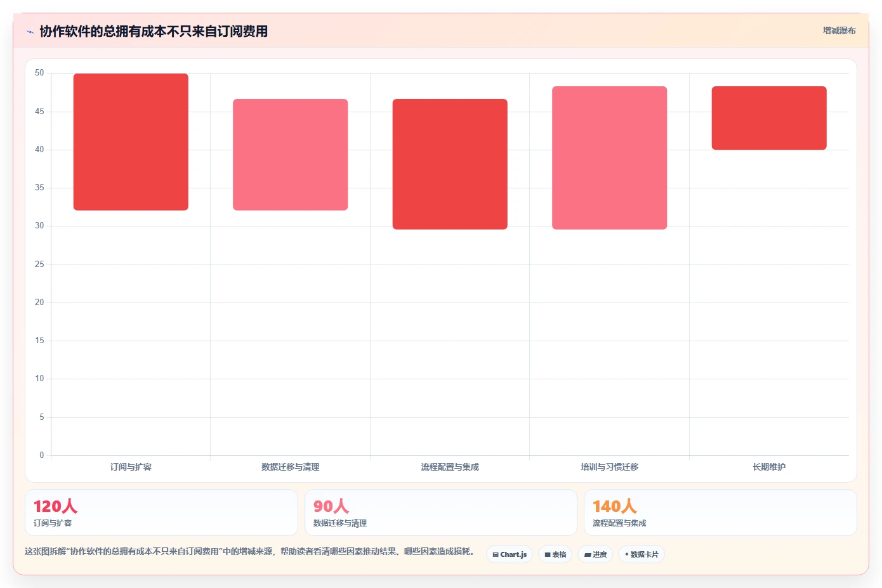This screenshot has height=588, width=882.
Task: Click y-axis value 30
Action: [x=39, y=226]
